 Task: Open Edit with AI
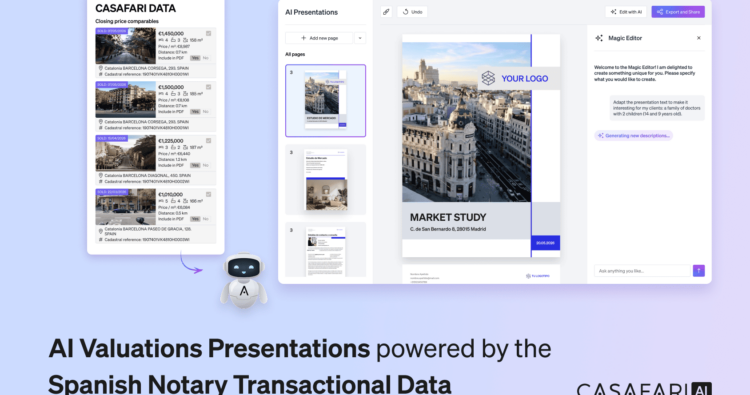(x=626, y=12)
